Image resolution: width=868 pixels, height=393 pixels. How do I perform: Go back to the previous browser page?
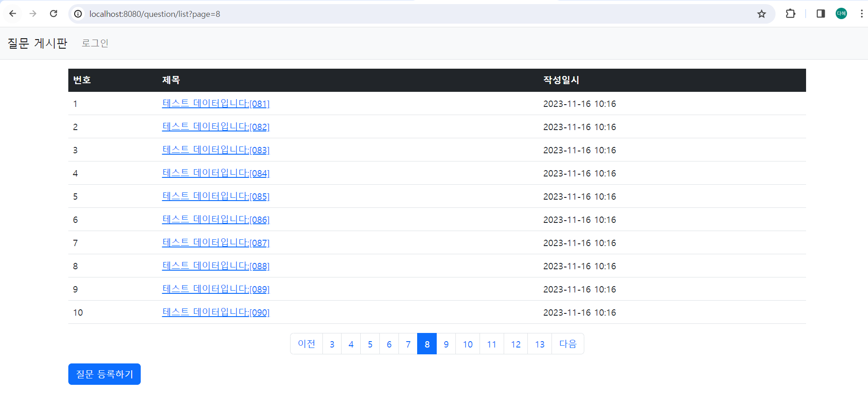point(13,14)
